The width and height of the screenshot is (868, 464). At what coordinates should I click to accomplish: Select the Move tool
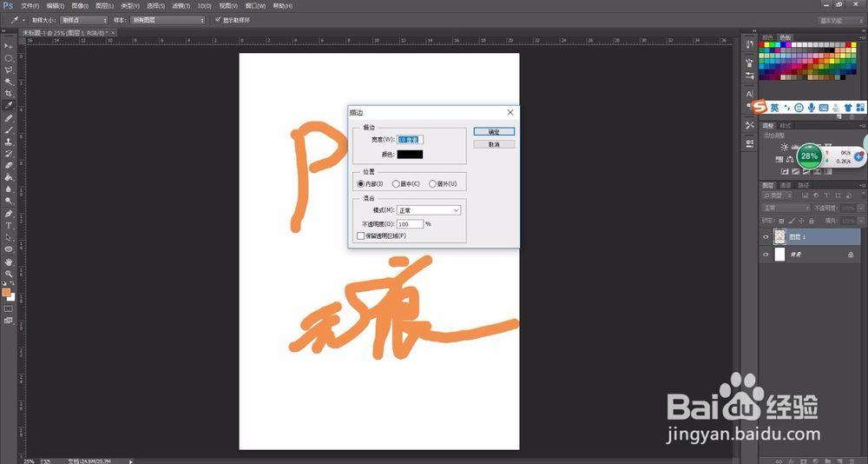pyautogui.click(x=9, y=46)
